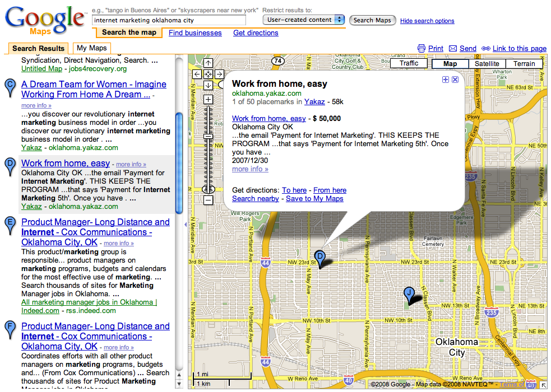Switch map view to Satellite
This screenshot has width=551, height=392.
(487, 64)
